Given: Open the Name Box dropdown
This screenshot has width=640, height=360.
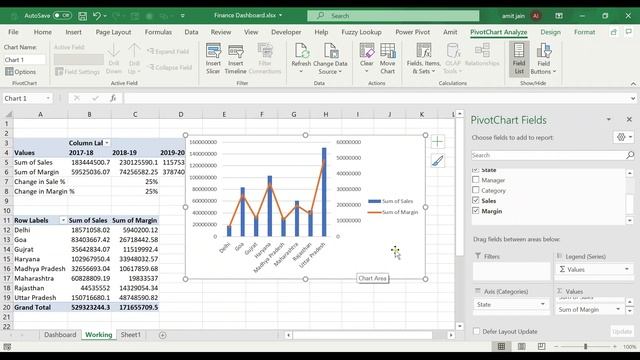Looking at the screenshot, I should coord(48,98).
